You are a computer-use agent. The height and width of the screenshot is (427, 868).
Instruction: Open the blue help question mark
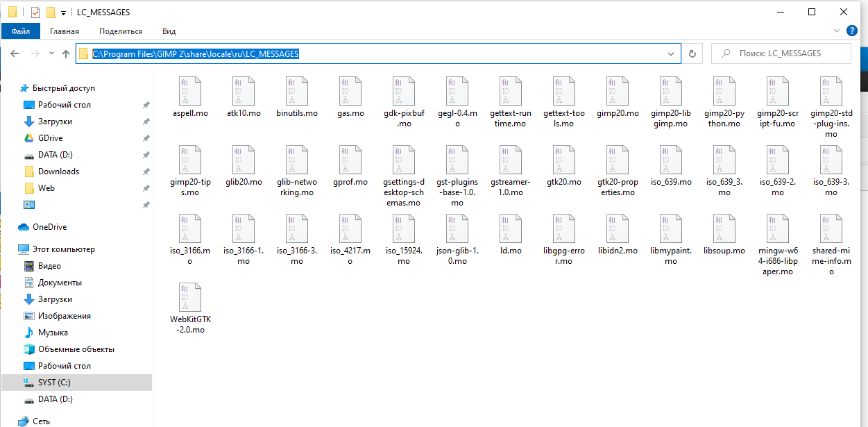coord(853,31)
